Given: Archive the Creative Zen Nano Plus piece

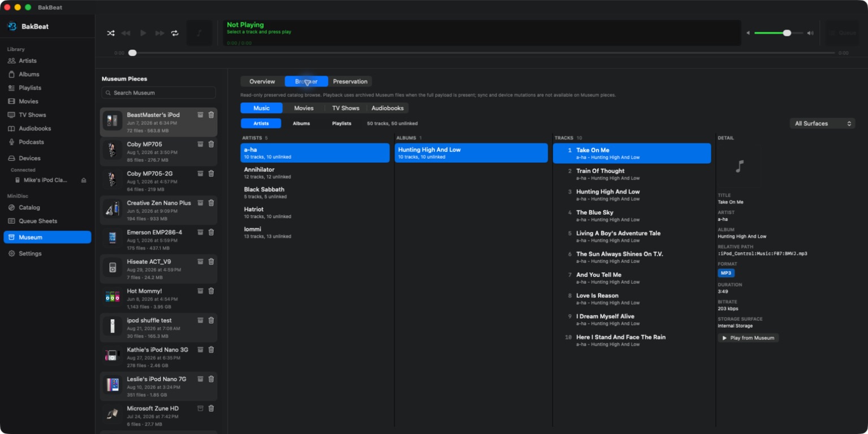Looking at the screenshot, I should coord(200,203).
